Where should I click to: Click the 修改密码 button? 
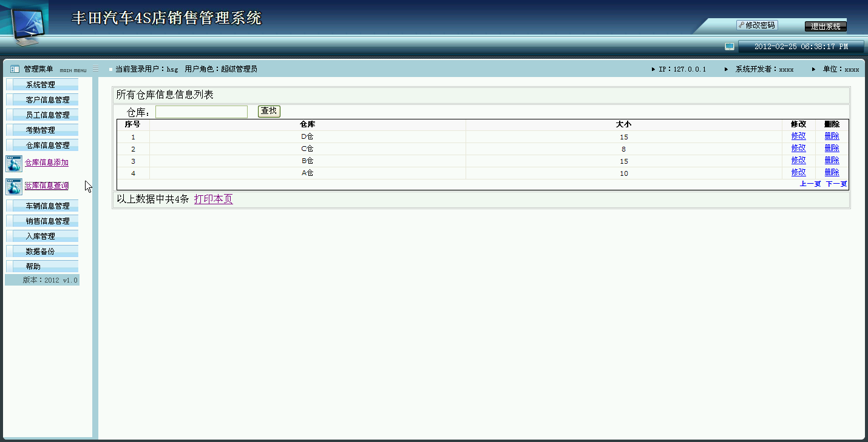(x=757, y=25)
